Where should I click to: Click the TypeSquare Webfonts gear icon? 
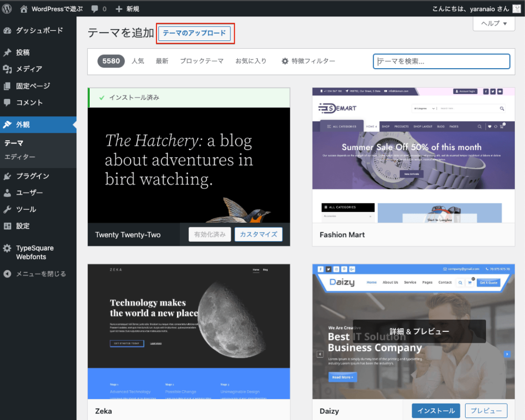pyautogui.click(x=7, y=248)
